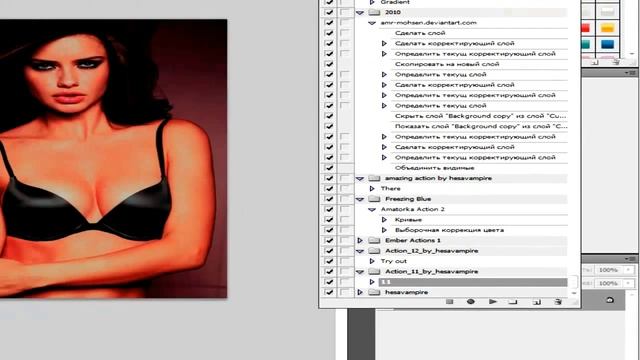Click the camera snapshot icon
640x360 pixels.
(x=610, y=300)
